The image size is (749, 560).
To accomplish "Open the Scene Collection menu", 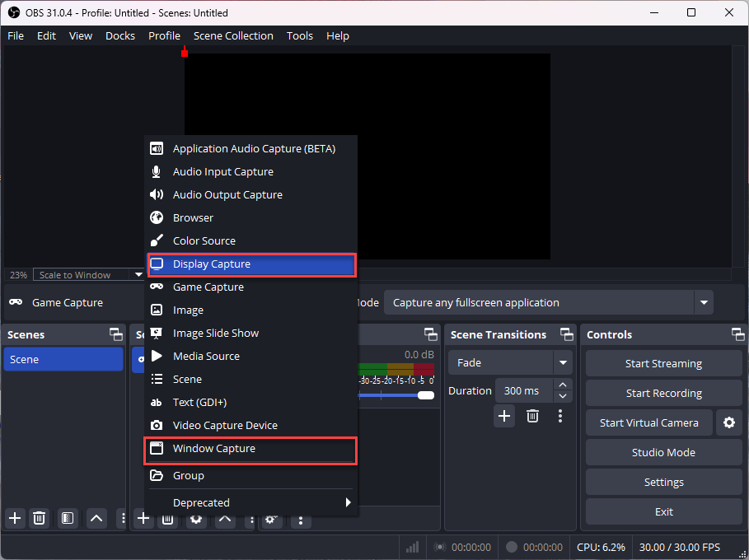I will (233, 35).
